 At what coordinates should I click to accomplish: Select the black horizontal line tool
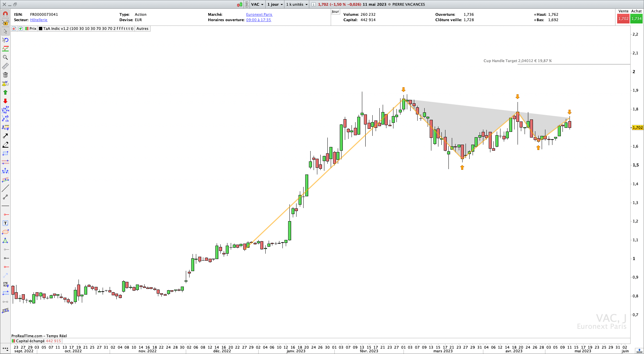[5, 206]
